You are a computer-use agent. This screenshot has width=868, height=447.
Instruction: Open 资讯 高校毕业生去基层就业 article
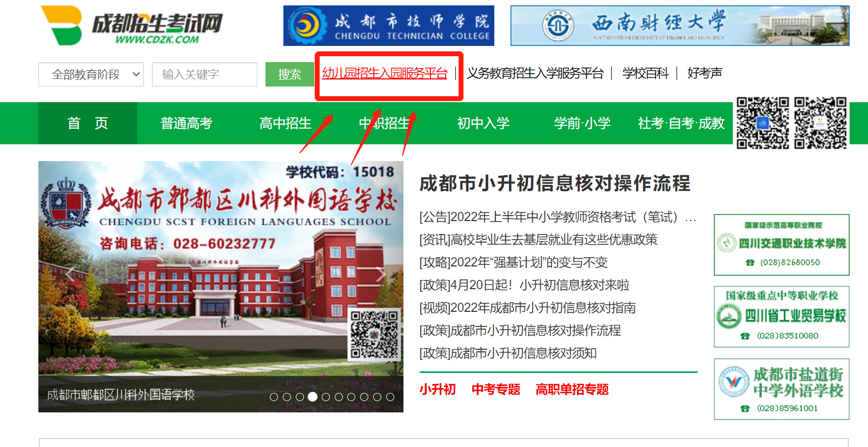539,240
